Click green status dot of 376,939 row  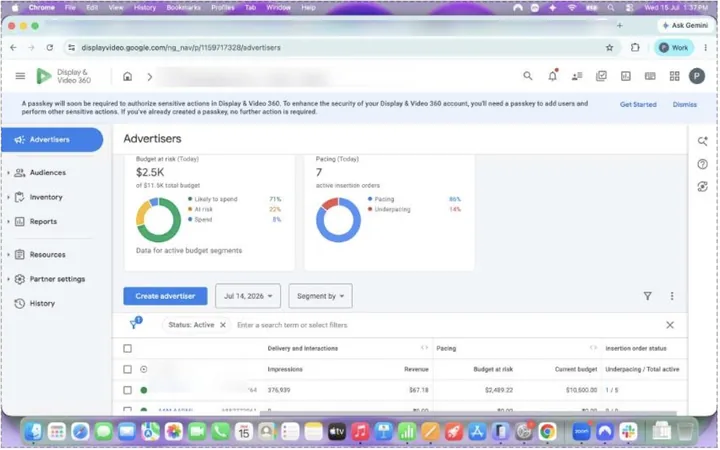tap(144, 390)
